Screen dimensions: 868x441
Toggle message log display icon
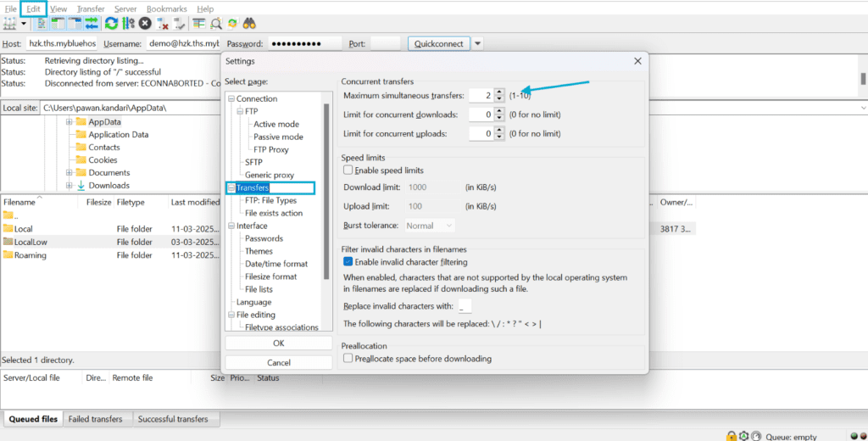(42, 23)
